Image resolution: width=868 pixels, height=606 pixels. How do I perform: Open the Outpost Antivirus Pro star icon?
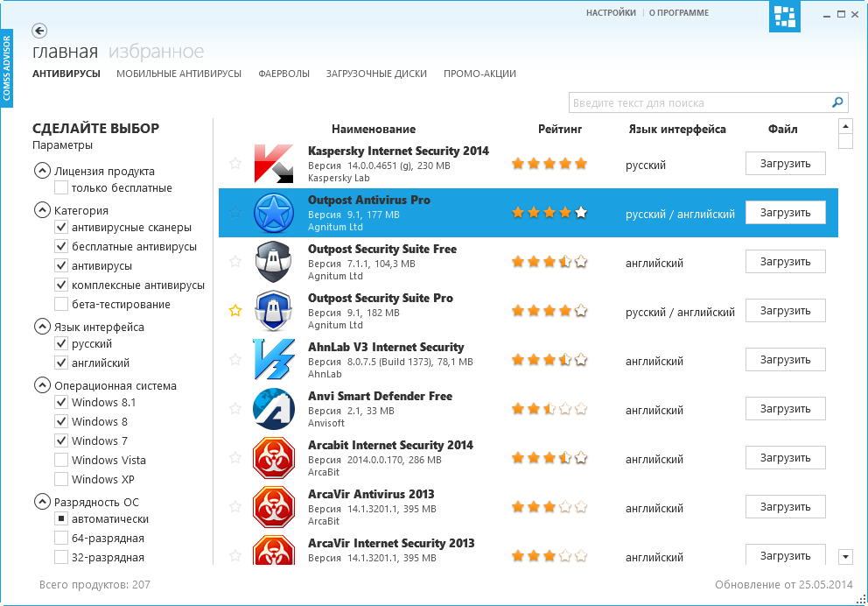274,213
